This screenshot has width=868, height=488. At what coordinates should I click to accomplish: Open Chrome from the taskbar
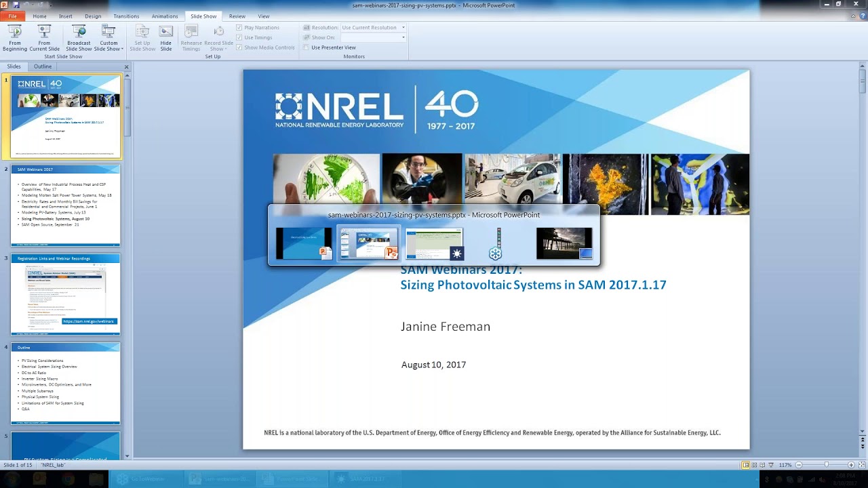tap(68, 479)
